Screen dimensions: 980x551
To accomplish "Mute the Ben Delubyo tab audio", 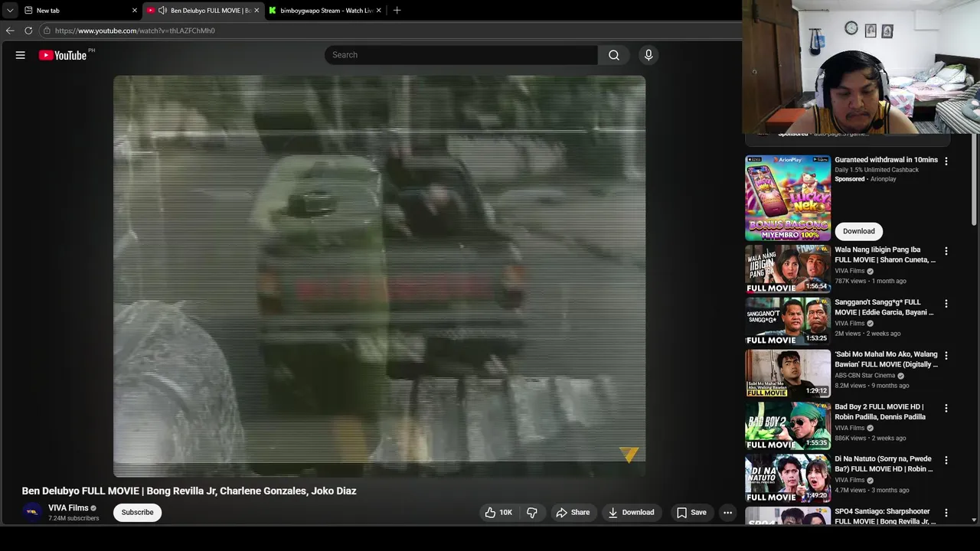I will pyautogui.click(x=162, y=11).
